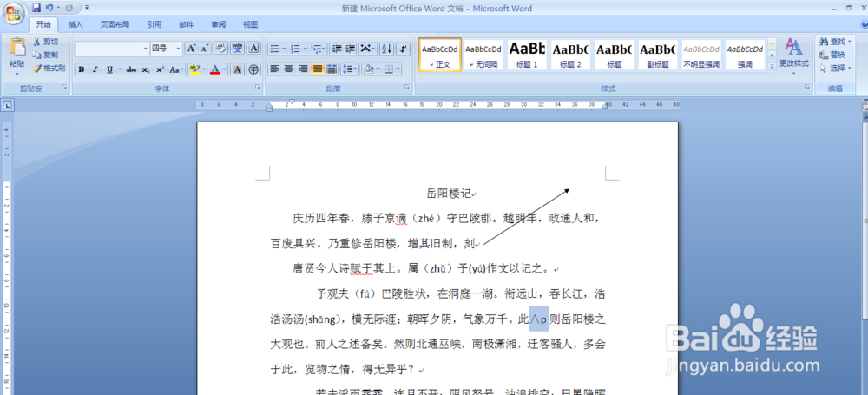Toggle show/hide paragraph marks
Image resolution: width=868 pixels, height=395 pixels.
(x=404, y=49)
